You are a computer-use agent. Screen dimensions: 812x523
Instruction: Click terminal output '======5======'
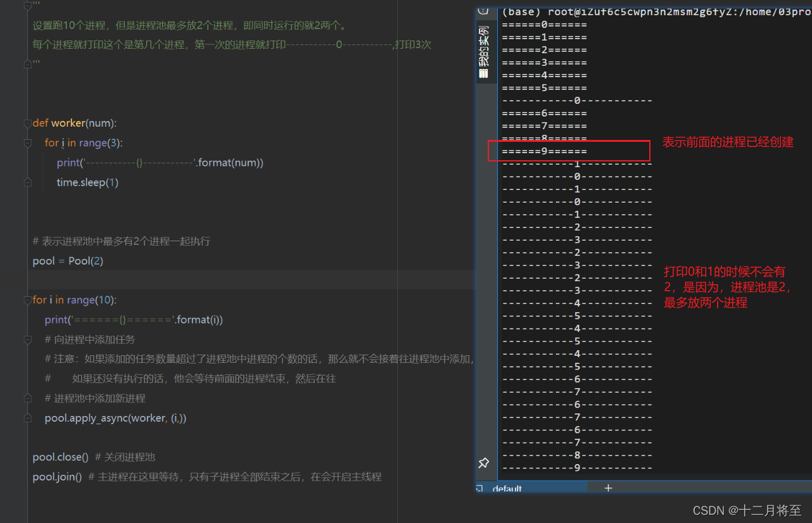click(x=545, y=88)
